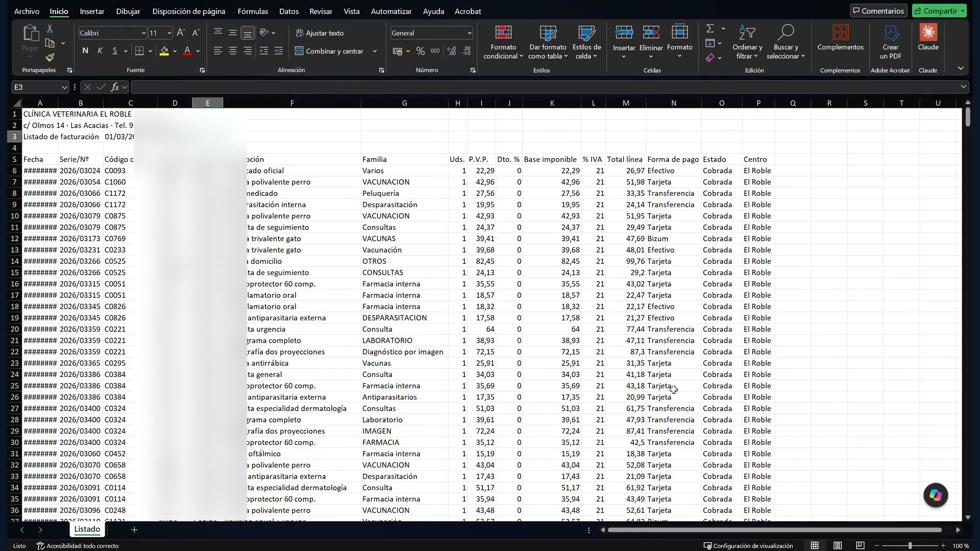980x551 pixels.
Task: Click the text orientation icon
Action: (264, 33)
